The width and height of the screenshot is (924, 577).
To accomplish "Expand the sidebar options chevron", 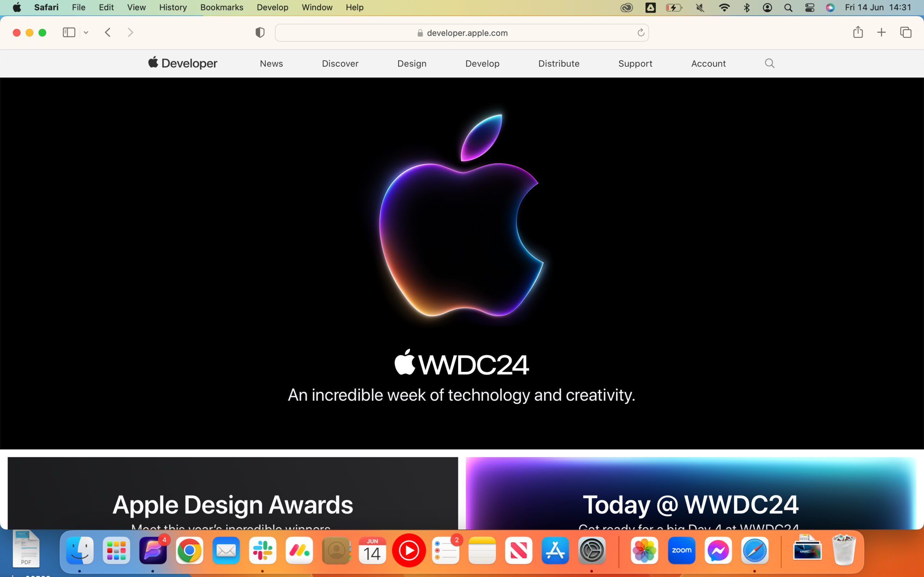I will pos(86,32).
